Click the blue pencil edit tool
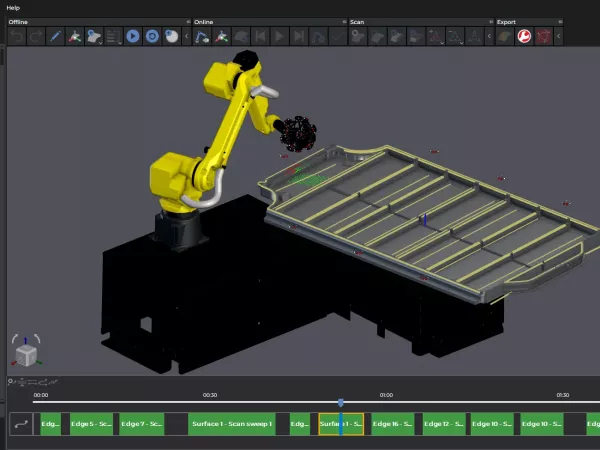The height and width of the screenshot is (450, 600). tap(55, 37)
